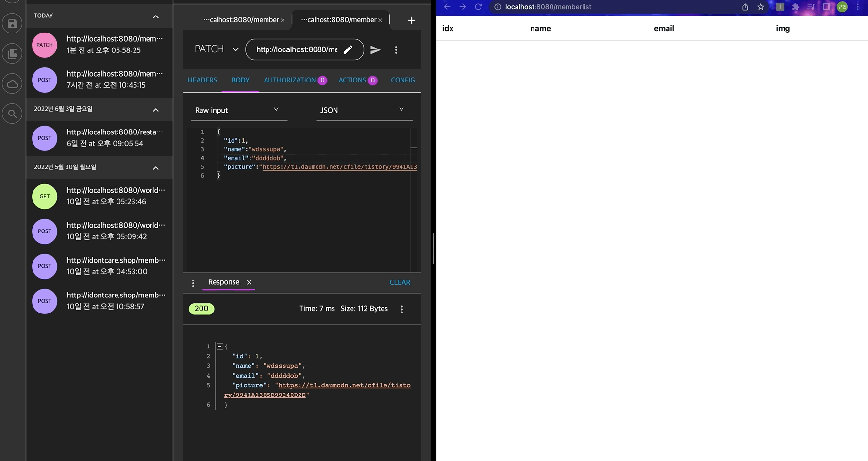Click the name column header
The width and height of the screenshot is (868, 461).
540,28
